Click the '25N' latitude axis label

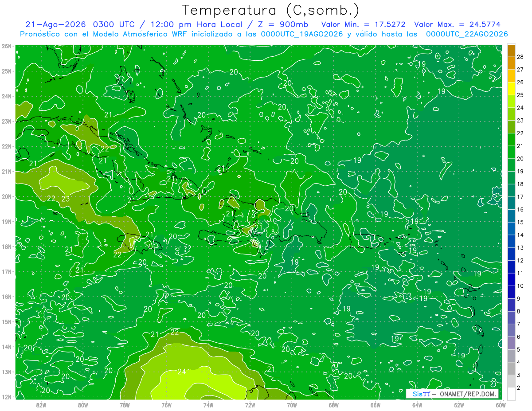click(7, 71)
